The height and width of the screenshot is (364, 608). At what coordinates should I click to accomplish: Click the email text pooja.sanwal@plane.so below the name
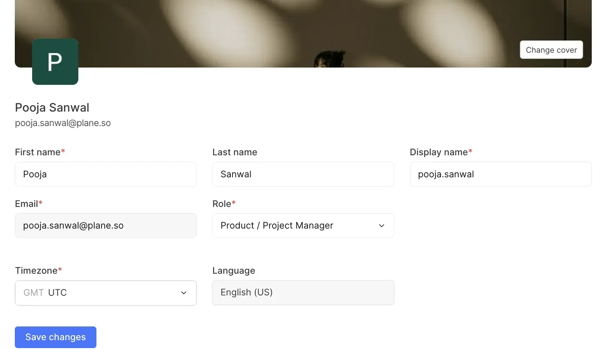[62, 123]
